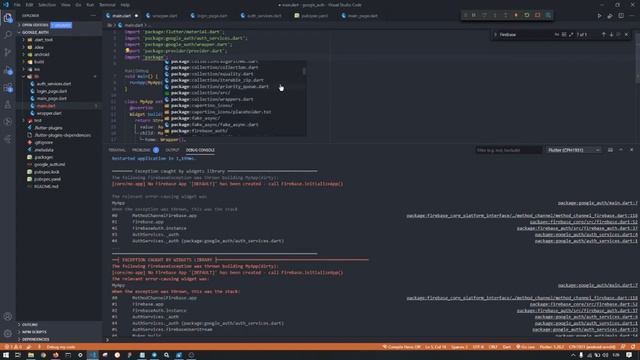Toggle Match Whole Word in find widget

click(x=564, y=35)
